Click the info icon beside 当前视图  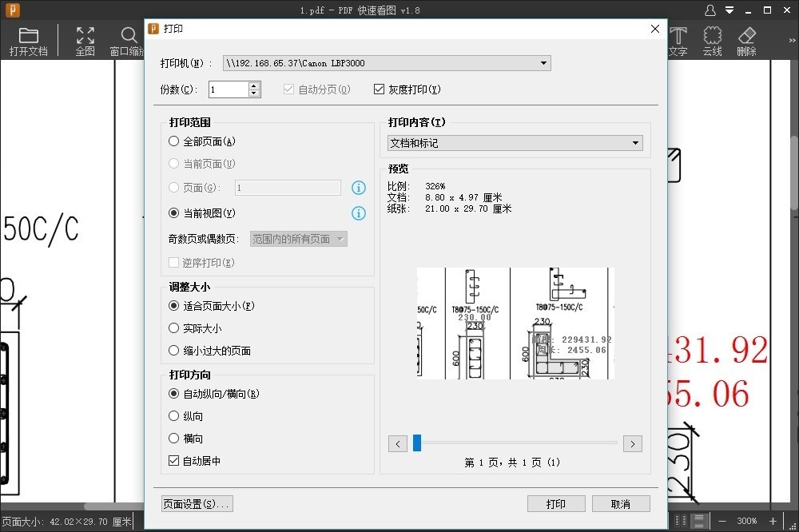click(359, 213)
